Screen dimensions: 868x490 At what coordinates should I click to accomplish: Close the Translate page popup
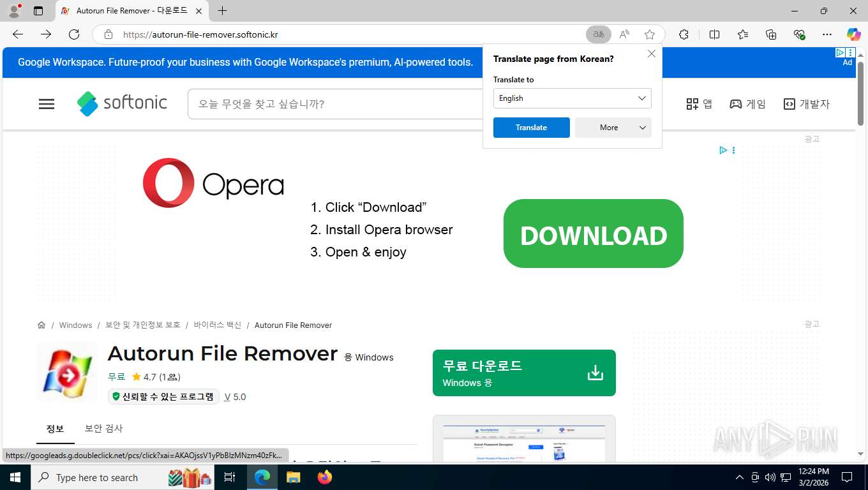(652, 54)
